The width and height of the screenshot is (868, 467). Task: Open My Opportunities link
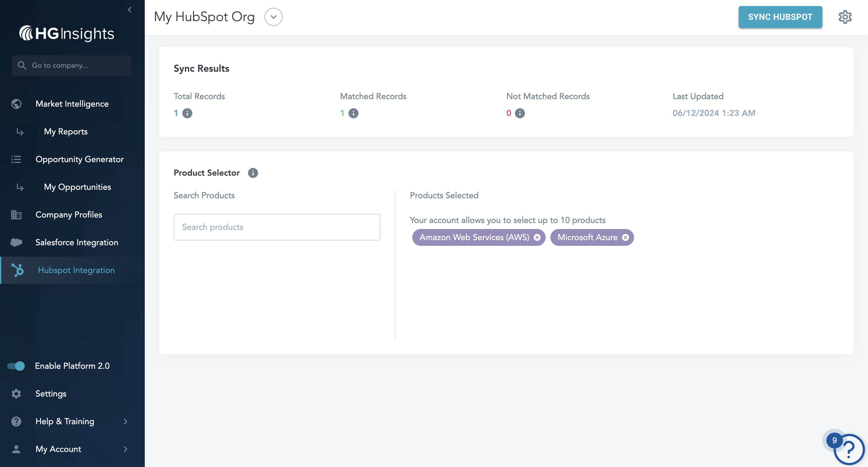(x=77, y=187)
